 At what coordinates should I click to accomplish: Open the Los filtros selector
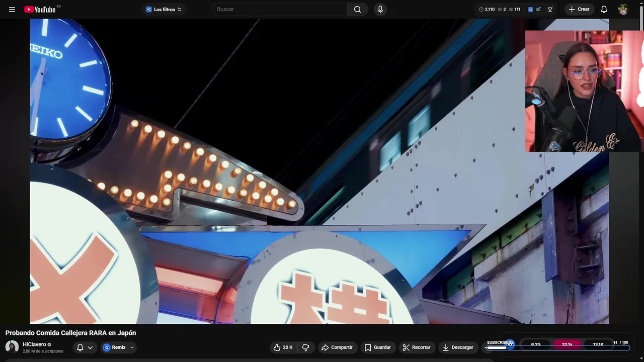coord(164,10)
